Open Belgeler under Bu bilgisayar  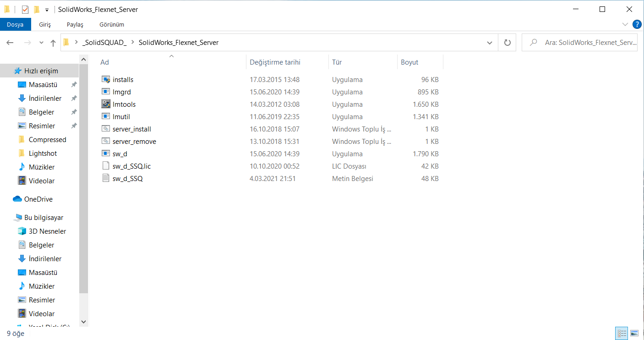36,245
